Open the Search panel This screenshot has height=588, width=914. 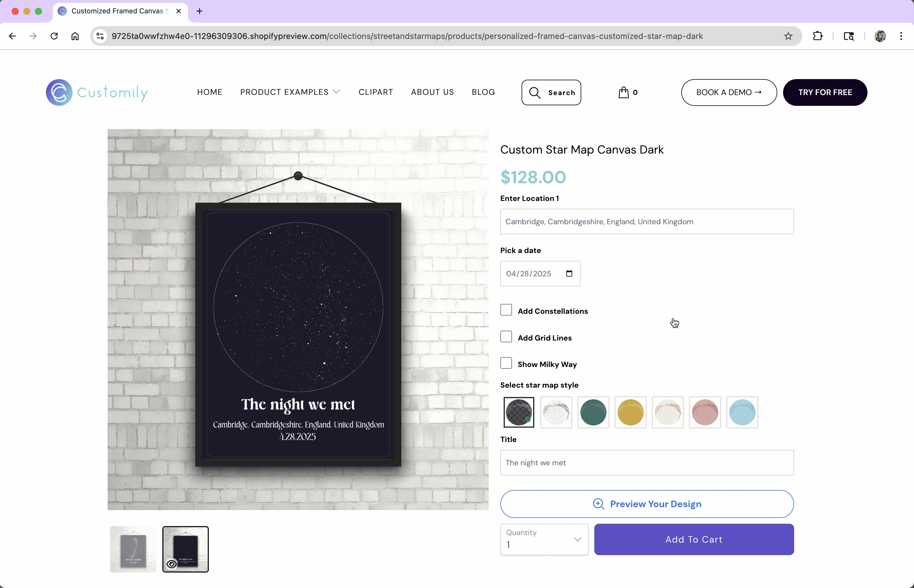coord(551,92)
